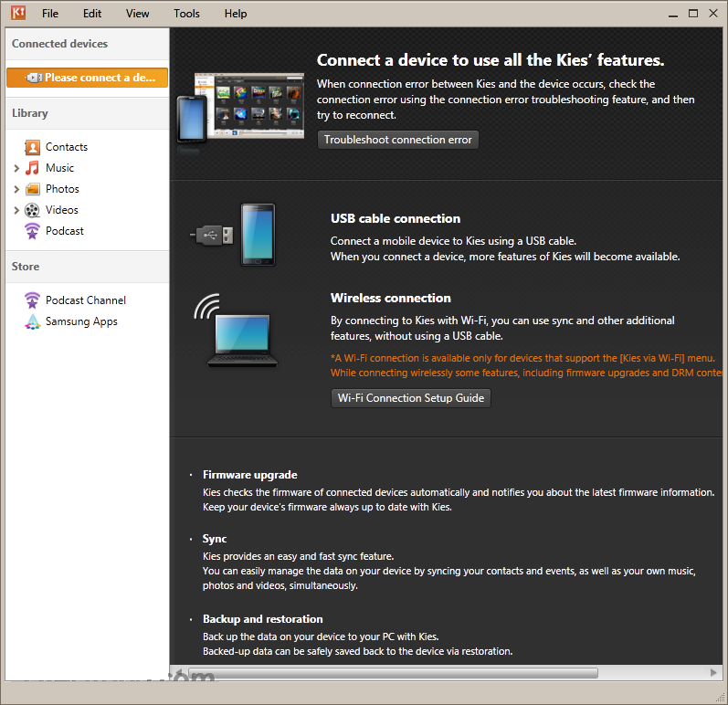The image size is (728, 705).
Task: Select Music label in the Library
Action: coord(59,168)
